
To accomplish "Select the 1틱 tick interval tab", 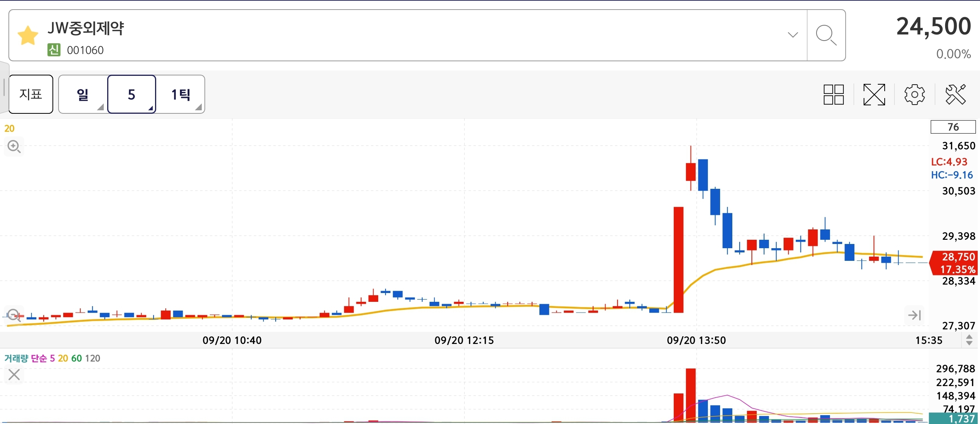I will 180,94.
